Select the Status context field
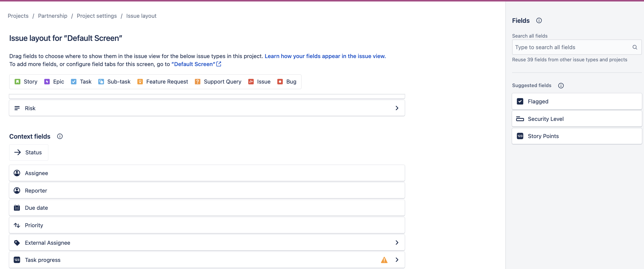Screen dimensions: 644x269 pos(29,152)
